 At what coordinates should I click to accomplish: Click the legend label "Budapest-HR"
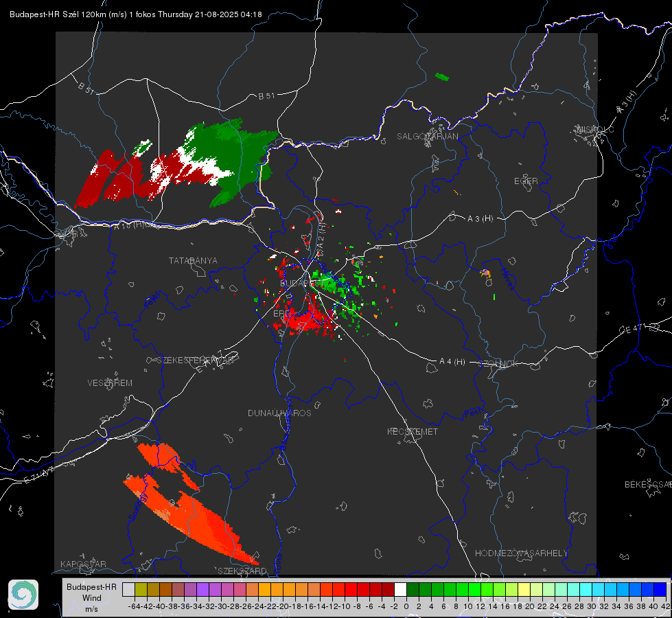pos(92,587)
